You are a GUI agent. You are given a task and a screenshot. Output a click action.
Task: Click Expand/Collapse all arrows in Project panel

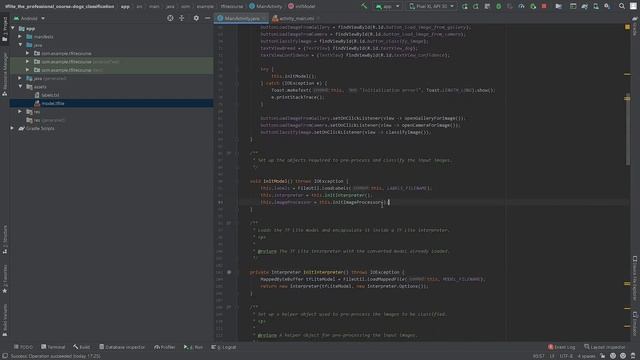182,18
